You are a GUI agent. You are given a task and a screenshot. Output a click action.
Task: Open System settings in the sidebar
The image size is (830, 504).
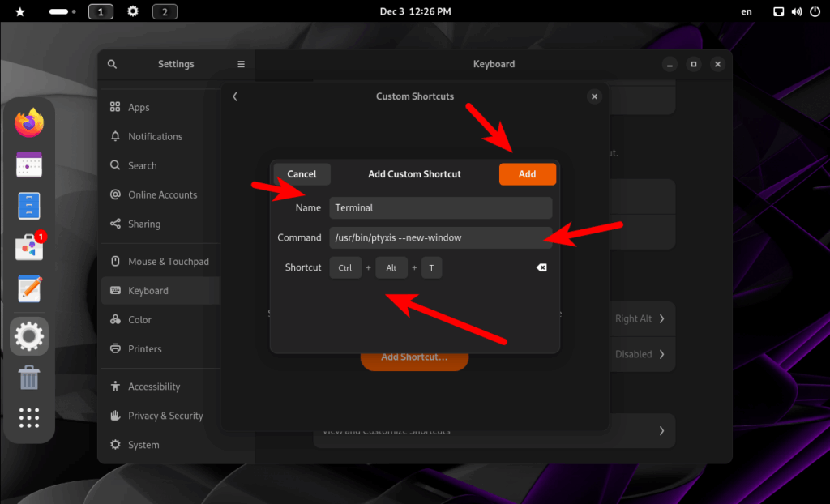coord(161,445)
